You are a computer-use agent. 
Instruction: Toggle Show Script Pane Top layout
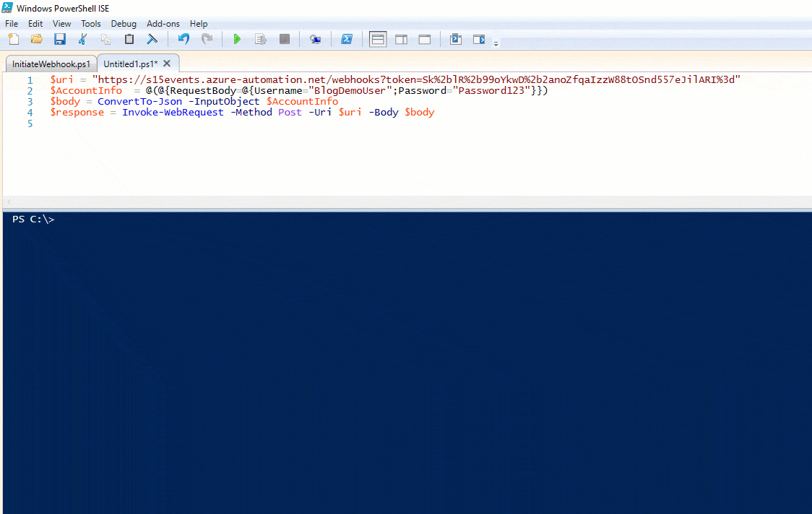(x=378, y=39)
